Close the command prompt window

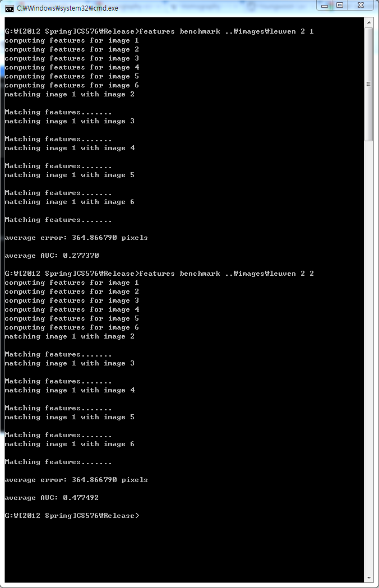click(x=361, y=6)
